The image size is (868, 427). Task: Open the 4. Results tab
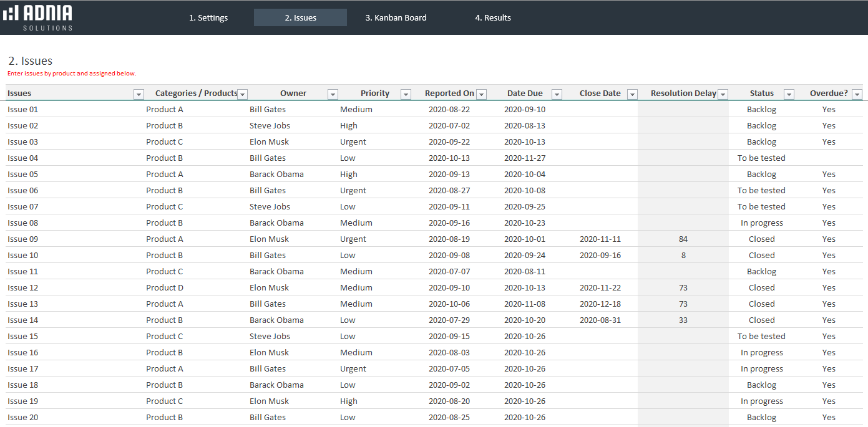[x=492, y=17]
